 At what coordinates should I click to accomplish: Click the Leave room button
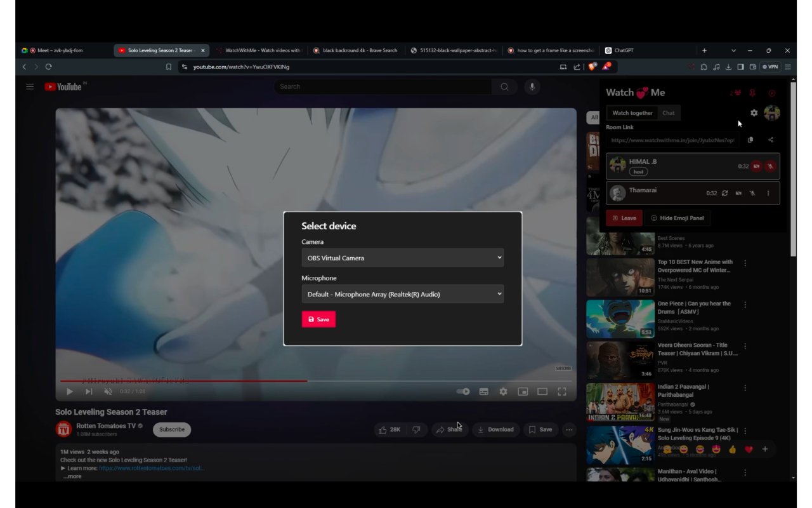(x=624, y=218)
